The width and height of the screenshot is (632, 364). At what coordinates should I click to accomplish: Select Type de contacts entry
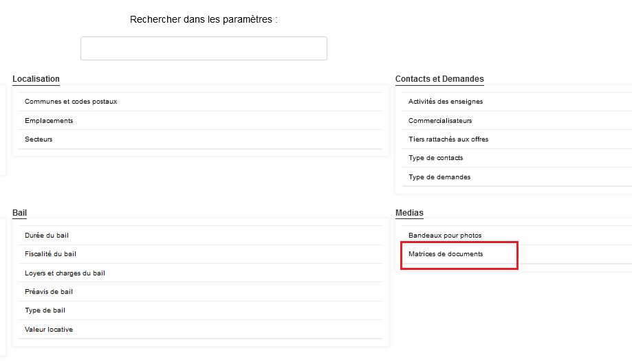(436, 158)
